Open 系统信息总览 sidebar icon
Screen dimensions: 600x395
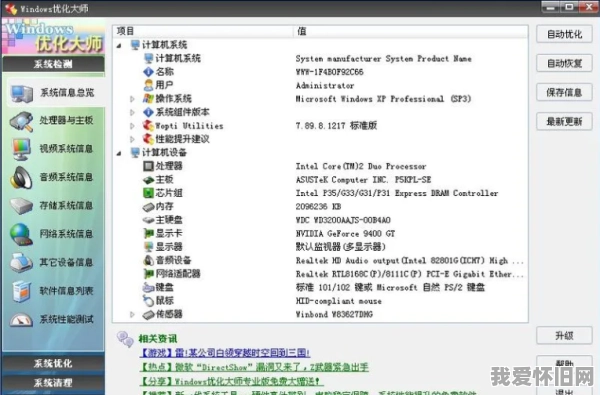(x=21, y=94)
